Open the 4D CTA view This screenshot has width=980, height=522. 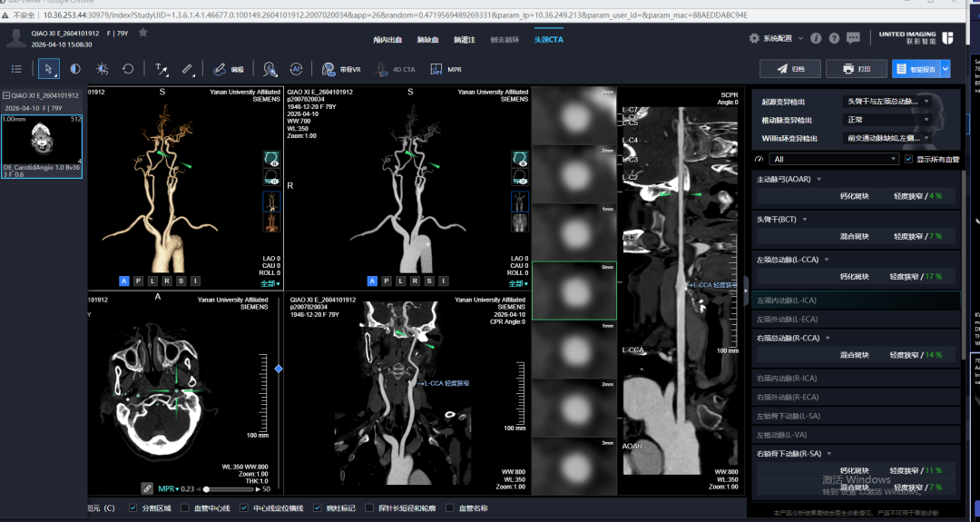[x=395, y=69]
